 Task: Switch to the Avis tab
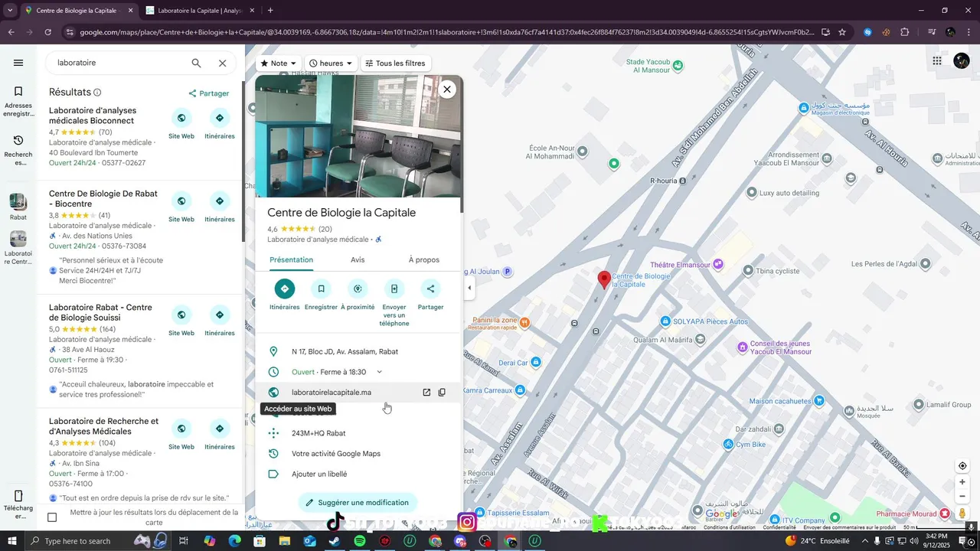click(x=358, y=260)
